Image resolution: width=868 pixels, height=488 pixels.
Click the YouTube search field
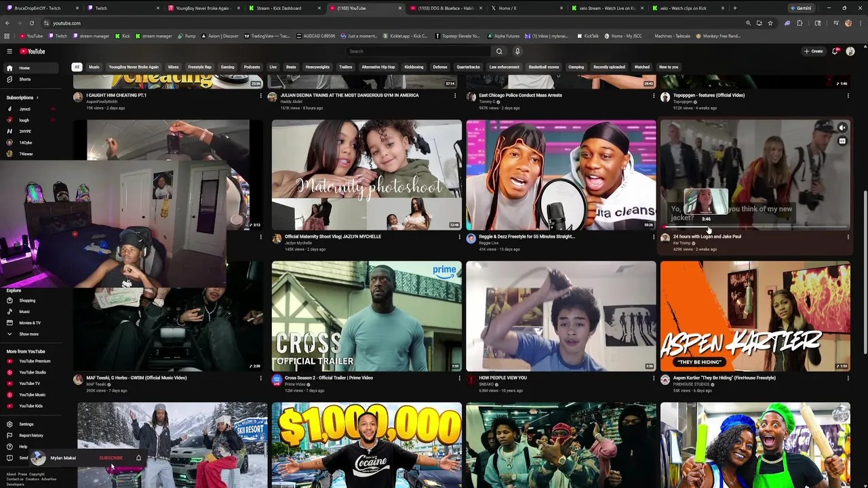click(x=419, y=52)
